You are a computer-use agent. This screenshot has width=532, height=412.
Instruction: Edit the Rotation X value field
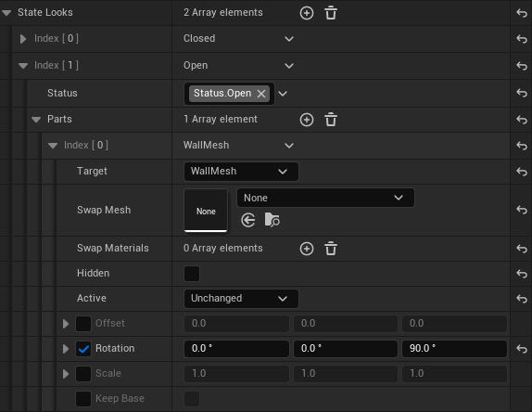click(x=236, y=349)
